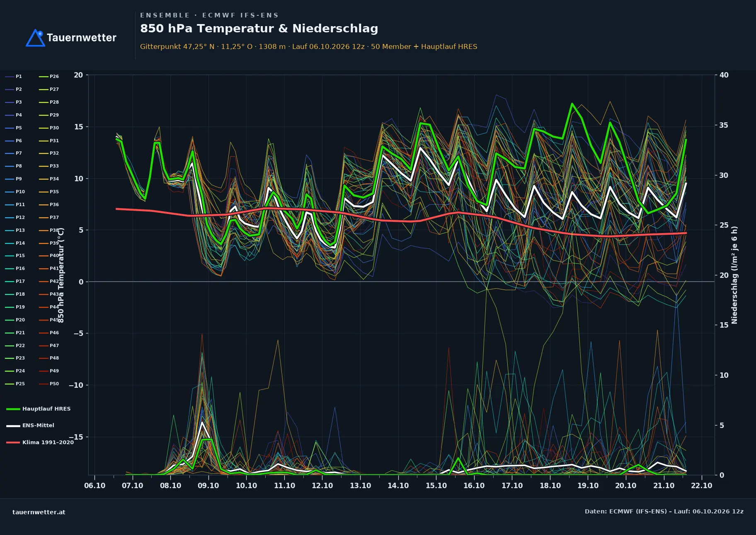Screen dimensions: 756x535
Task: Click the 09.10 date label on x-axis
Action: click(x=208, y=486)
